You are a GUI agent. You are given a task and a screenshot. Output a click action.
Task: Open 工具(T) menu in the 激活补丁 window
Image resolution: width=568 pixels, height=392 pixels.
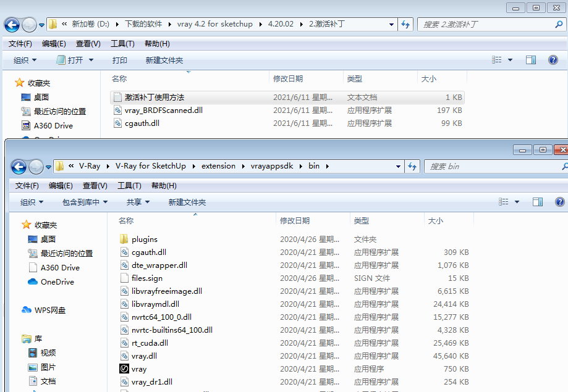click(x=122, y=44)
